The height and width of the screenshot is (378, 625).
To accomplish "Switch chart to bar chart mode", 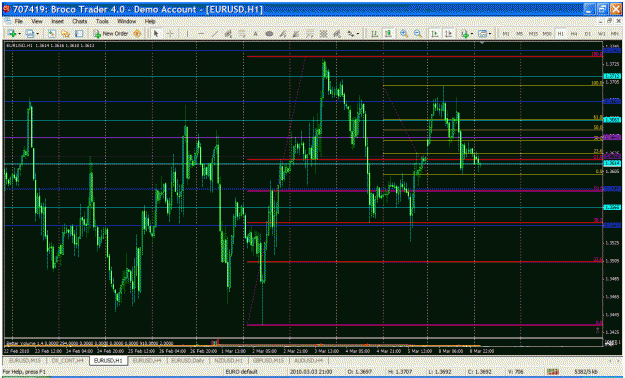I will 375,34.
